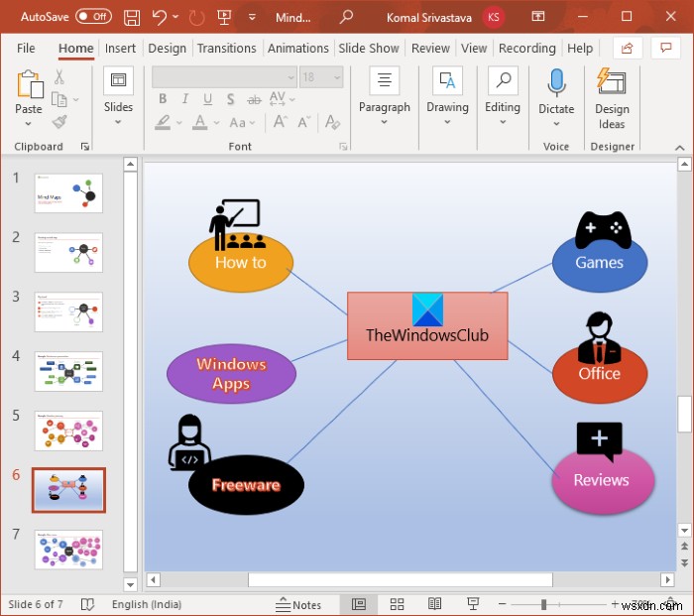Click the zoom out minus icon
The image size is (694, 616).
502,604
